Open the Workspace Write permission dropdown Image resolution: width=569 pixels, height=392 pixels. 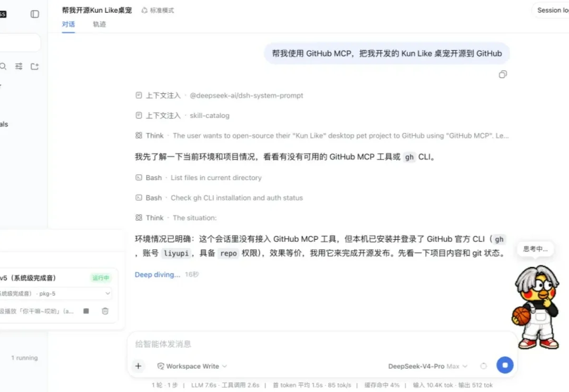point(192,366)
